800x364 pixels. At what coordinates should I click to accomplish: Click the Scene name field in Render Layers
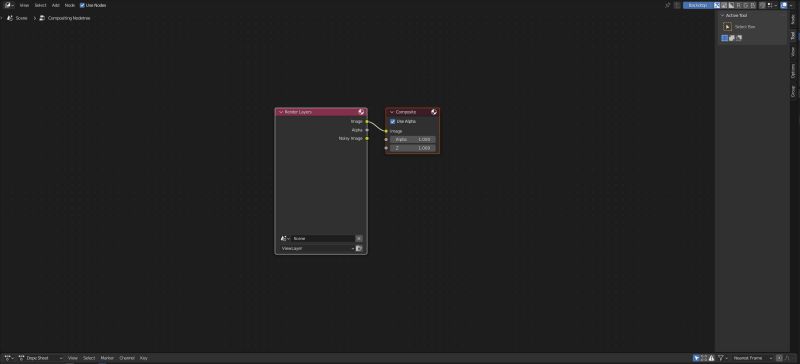[x=322, y=238]
